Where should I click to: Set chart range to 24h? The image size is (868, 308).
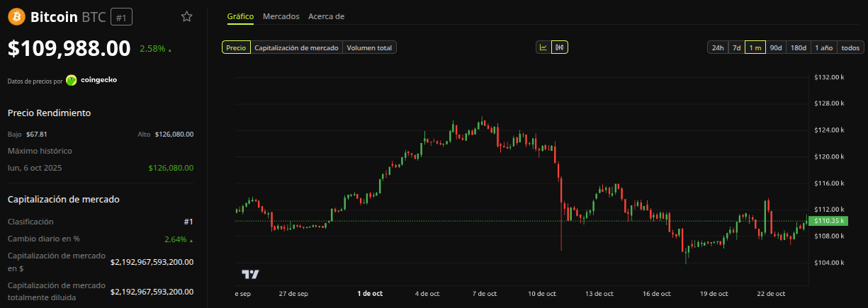(x=718, y=47)
